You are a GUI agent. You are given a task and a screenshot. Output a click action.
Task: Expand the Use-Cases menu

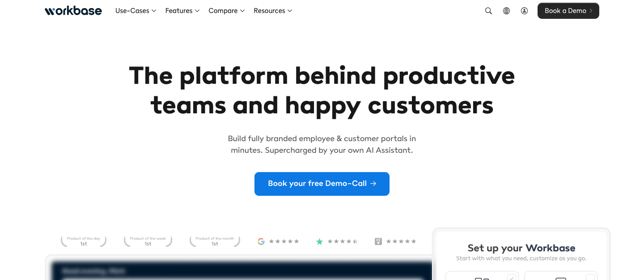[136, 11]
